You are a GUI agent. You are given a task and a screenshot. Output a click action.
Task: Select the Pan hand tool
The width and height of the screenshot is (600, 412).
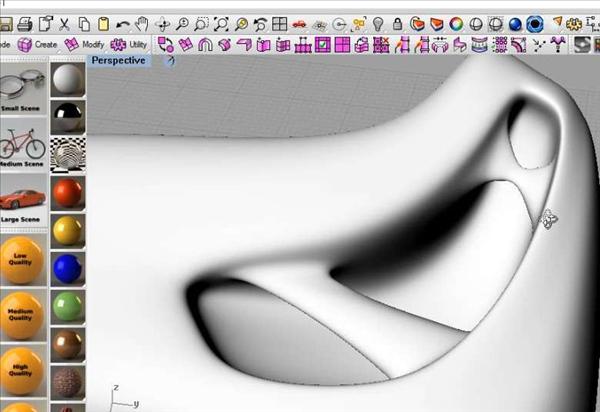(x=142, y=24)
